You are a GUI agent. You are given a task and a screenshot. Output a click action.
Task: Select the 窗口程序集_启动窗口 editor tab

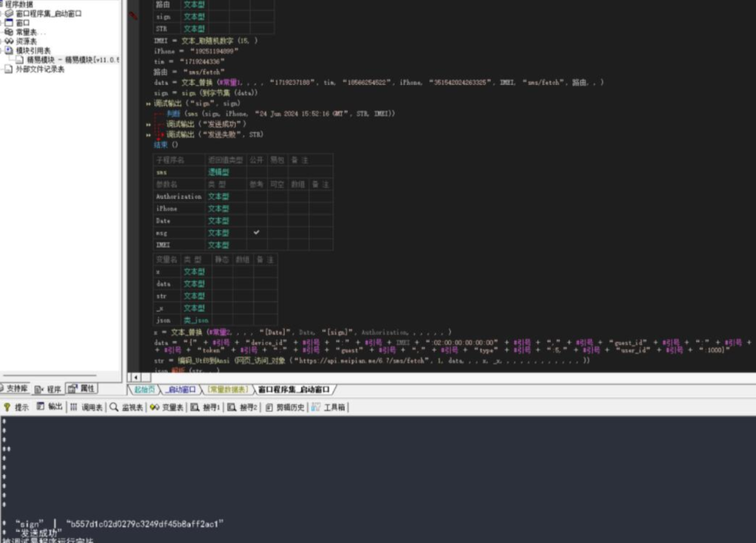click(294, 389)
